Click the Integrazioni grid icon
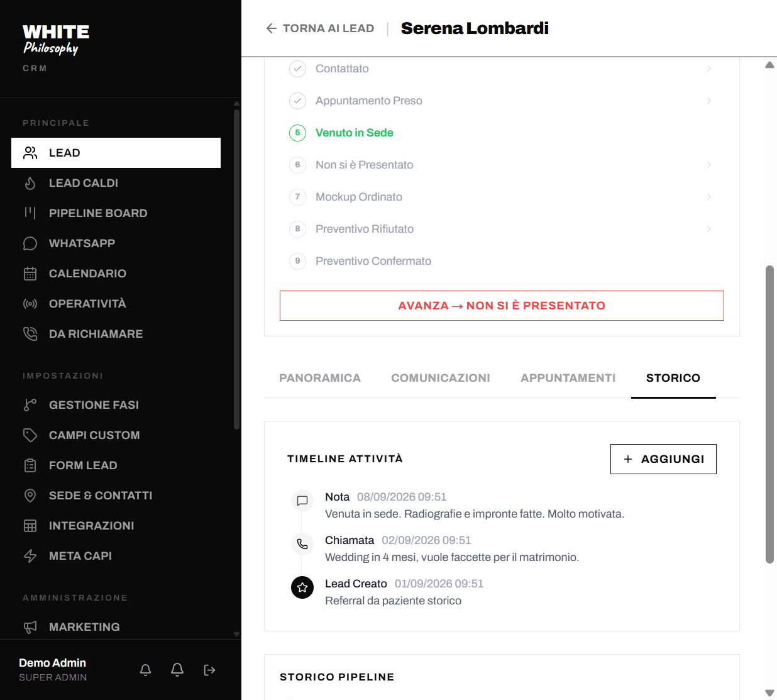 (x=30, y=526)
